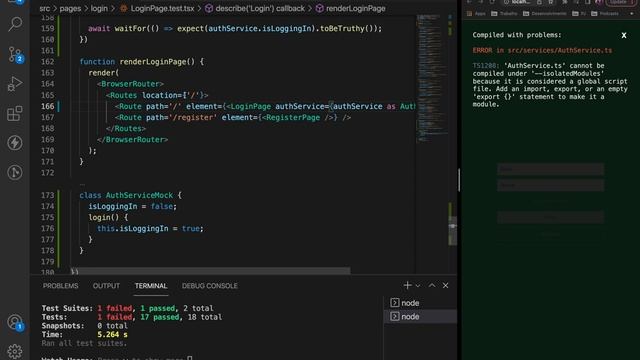The width and height of the screenshot is (640, 360).
Task: Click the editor horizontal scrollbar
Action: (210, 271)
